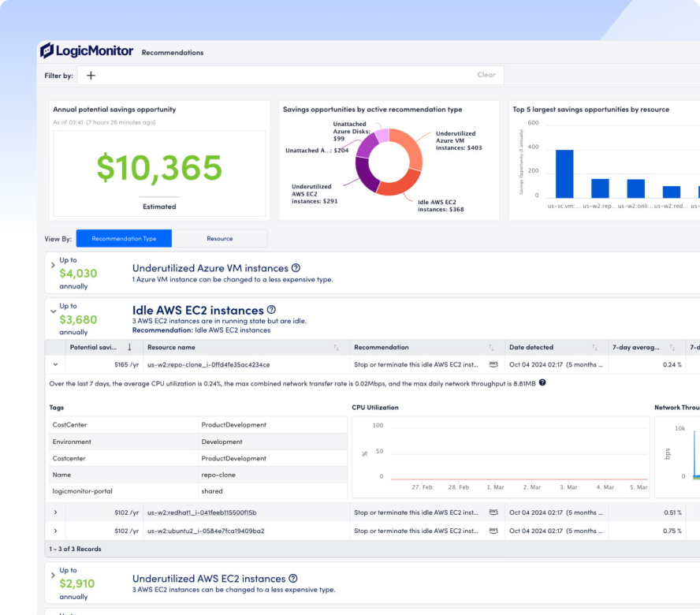Select the Unattached Azure Disks donut segment
Viewport: 700px width, 615px height.
[382, 136]
